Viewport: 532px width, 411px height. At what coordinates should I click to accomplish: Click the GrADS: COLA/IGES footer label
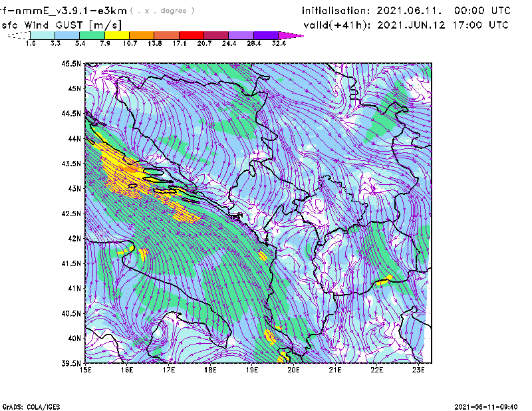click(31, 407)
